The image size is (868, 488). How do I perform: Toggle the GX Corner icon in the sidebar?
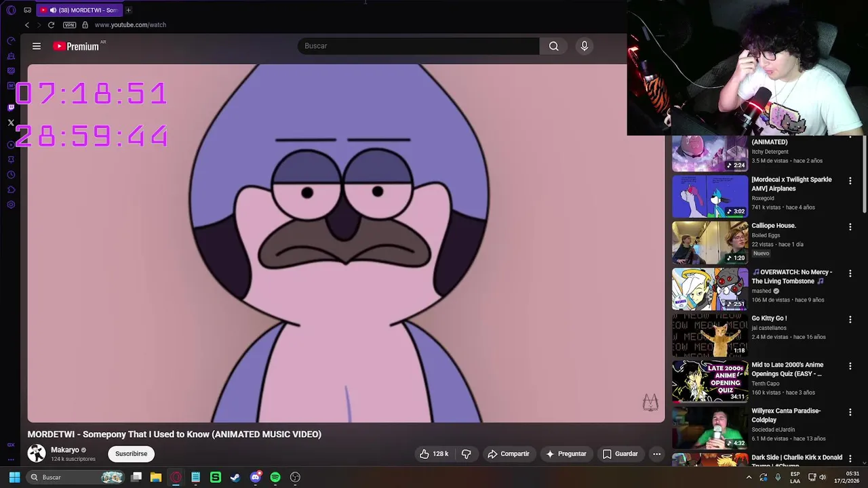pyautogui.click(x=11, y=445)
